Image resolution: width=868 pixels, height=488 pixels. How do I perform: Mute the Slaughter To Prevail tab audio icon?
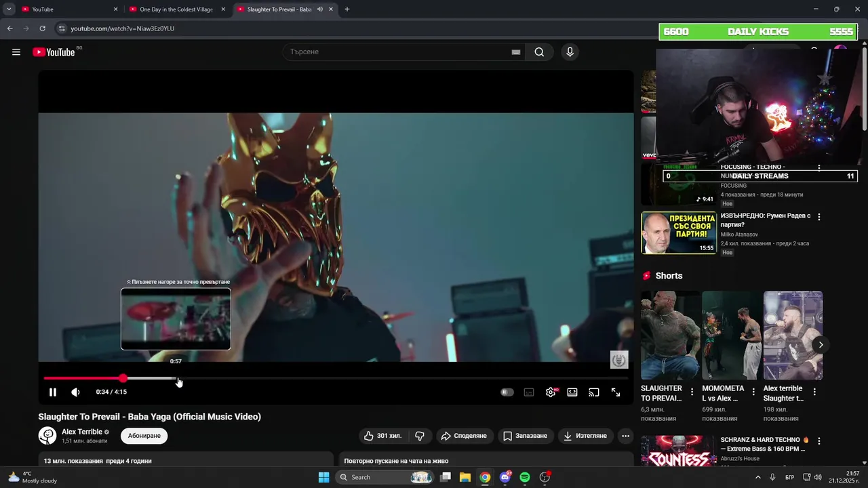click(320, 9)
